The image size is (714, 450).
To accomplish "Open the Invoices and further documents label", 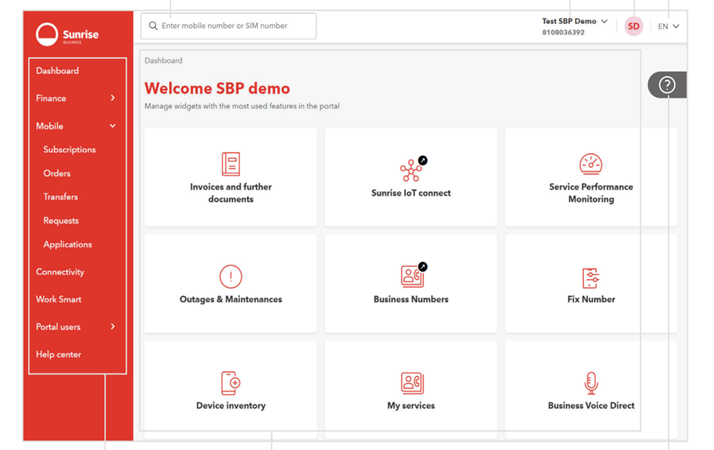I will pyautogui.click(x=231, y=193).
